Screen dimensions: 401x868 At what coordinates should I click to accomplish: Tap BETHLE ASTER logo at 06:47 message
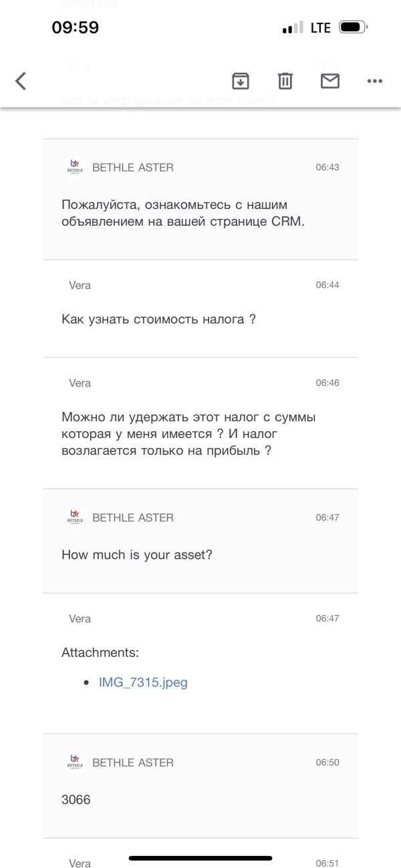75,517
